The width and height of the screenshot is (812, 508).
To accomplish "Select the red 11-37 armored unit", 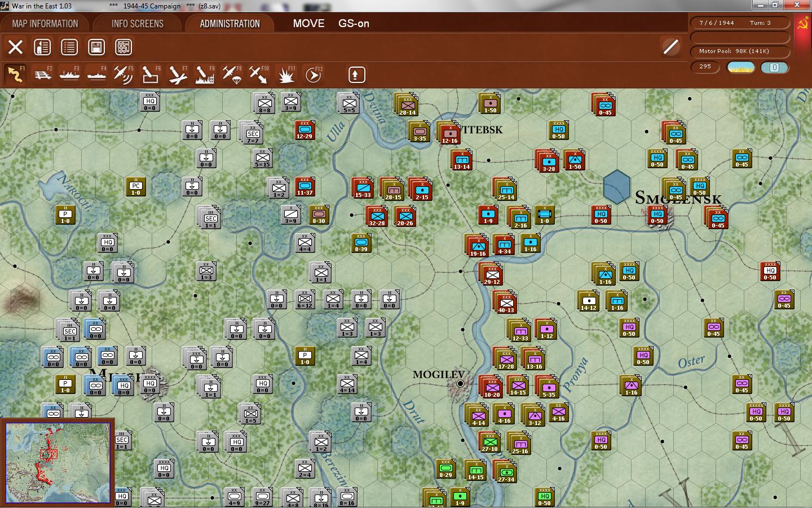I will (304, 186).
